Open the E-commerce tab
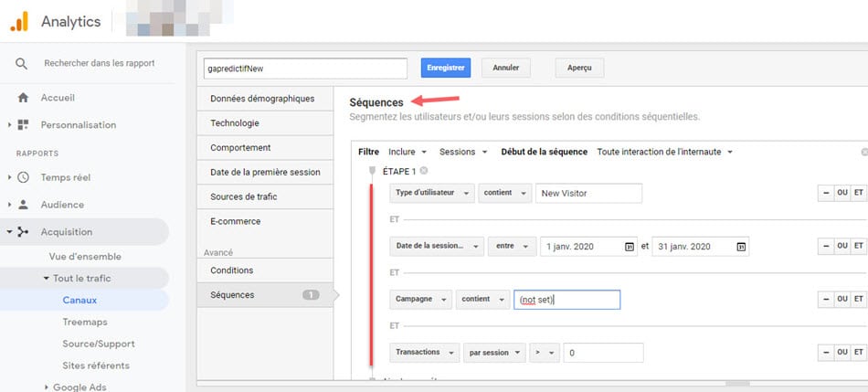 tap(265, 221)
